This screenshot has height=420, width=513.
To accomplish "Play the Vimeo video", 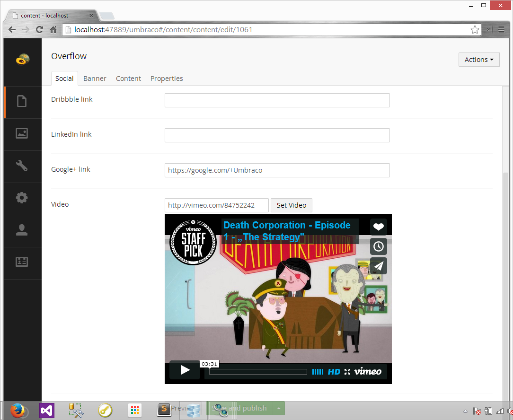I will [185, 370].
